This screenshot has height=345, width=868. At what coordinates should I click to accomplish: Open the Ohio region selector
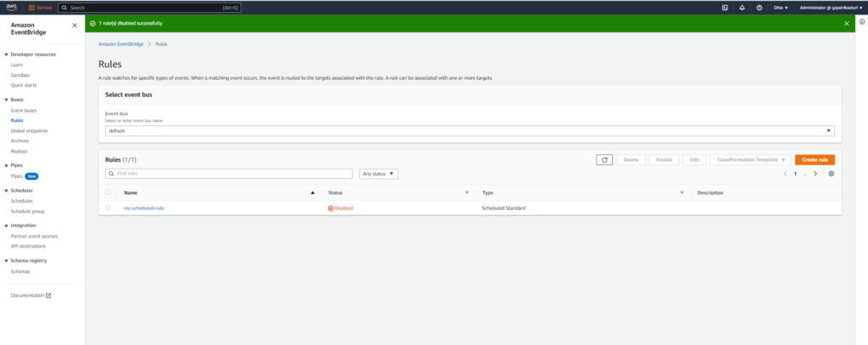(x=781, y=8)
